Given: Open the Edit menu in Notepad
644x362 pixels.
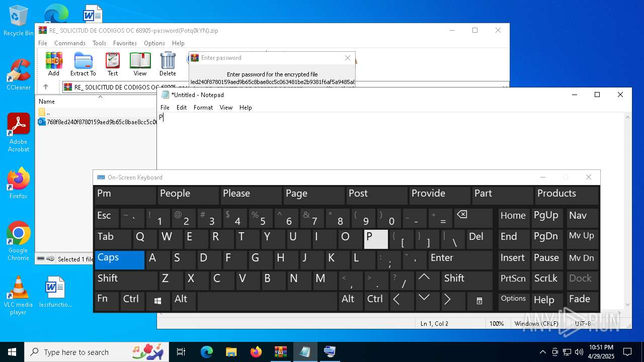Looking at the screenshot, I should (x=182, y=108).
